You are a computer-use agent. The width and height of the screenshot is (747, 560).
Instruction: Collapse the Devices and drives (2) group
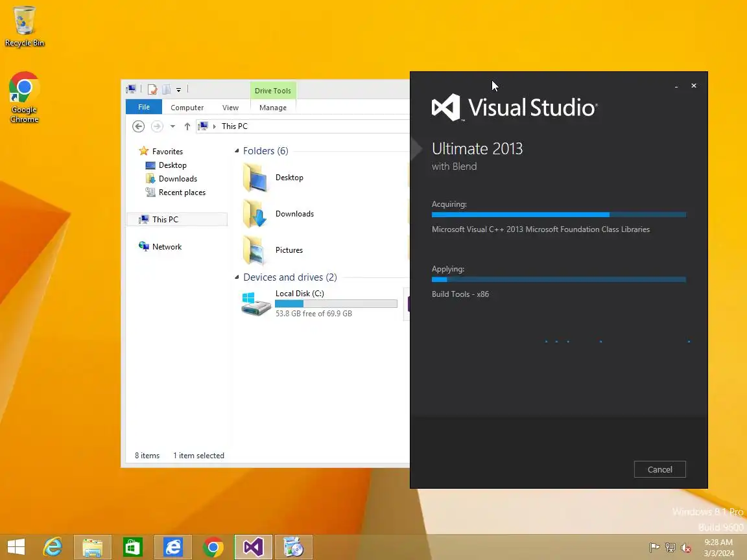(x=237, y=277)
